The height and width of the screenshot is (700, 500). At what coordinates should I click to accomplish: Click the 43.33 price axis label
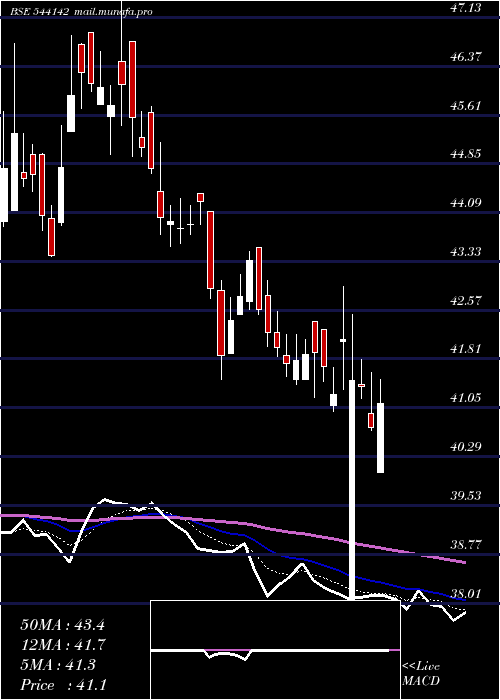pos(466,252)
